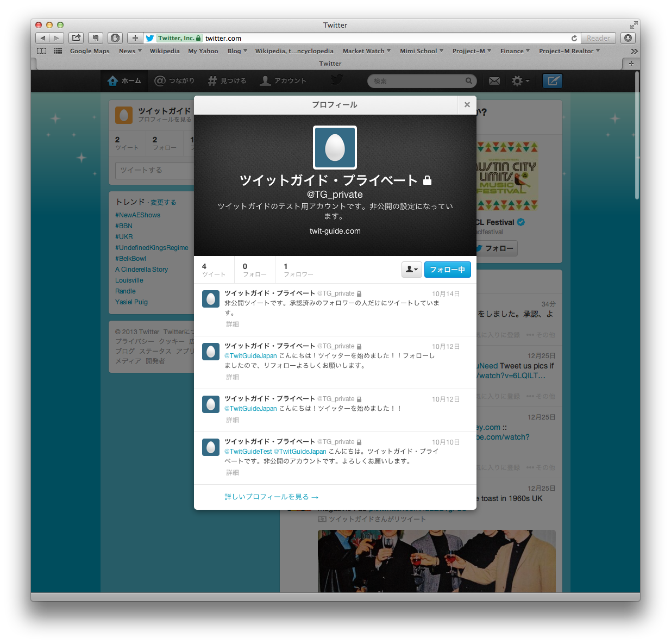Click ツイートする compose box

[x=154, y=170]
